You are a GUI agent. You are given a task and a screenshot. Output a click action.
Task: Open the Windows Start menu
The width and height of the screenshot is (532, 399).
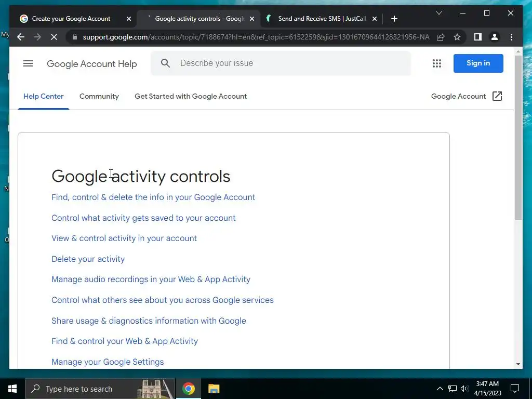(x=12, y=389)
